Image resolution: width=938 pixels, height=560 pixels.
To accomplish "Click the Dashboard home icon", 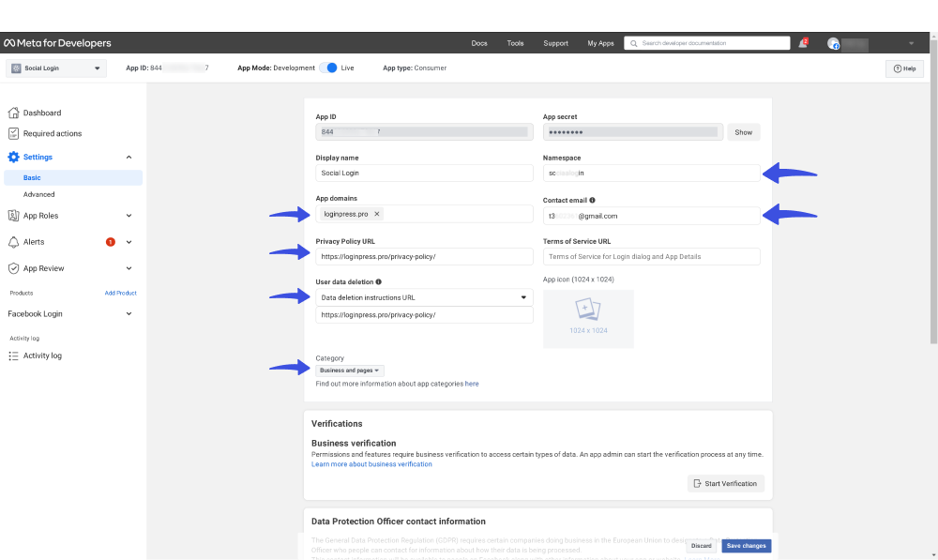I will click(x=13, y=113).
